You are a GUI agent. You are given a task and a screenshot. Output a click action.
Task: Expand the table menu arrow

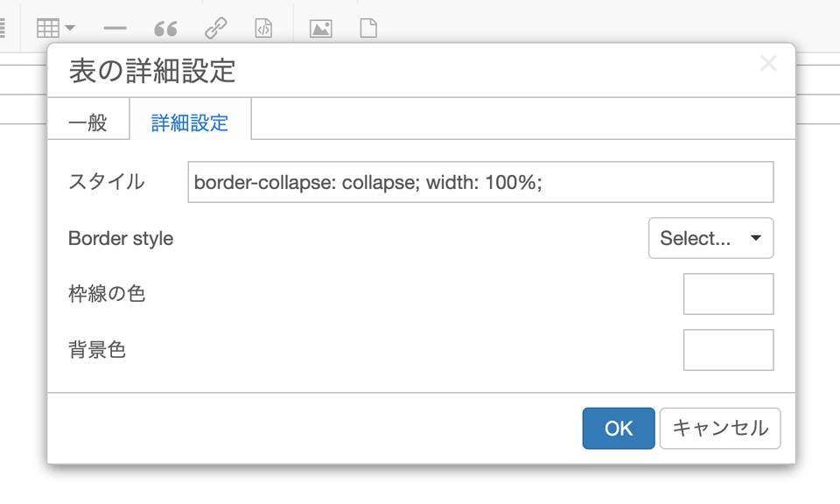click(70, 27)
